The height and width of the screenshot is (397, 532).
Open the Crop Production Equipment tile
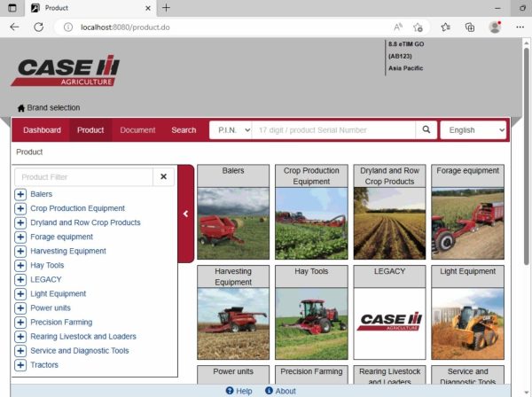tap(311, 212)
